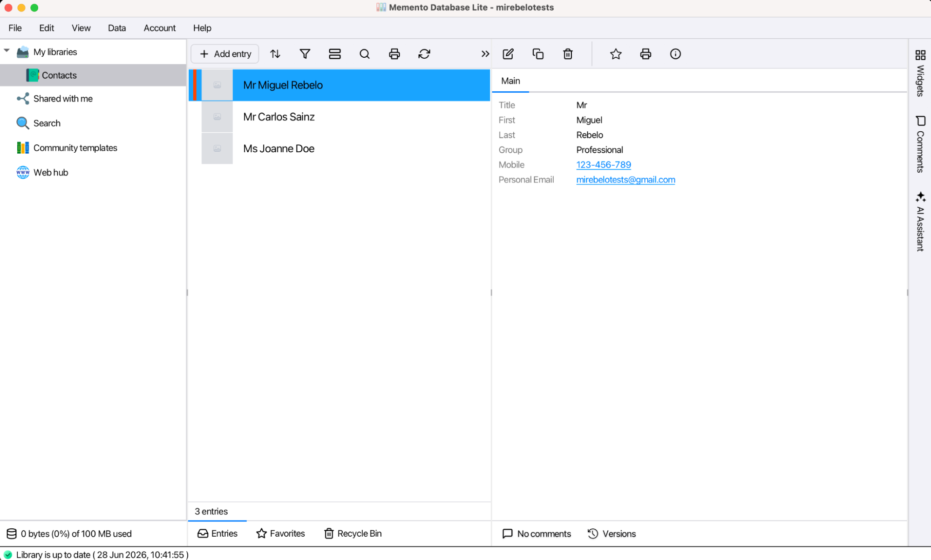Click the sort entries icon
Viewport: 931px width, 560px height.
[x=275, y=54]
